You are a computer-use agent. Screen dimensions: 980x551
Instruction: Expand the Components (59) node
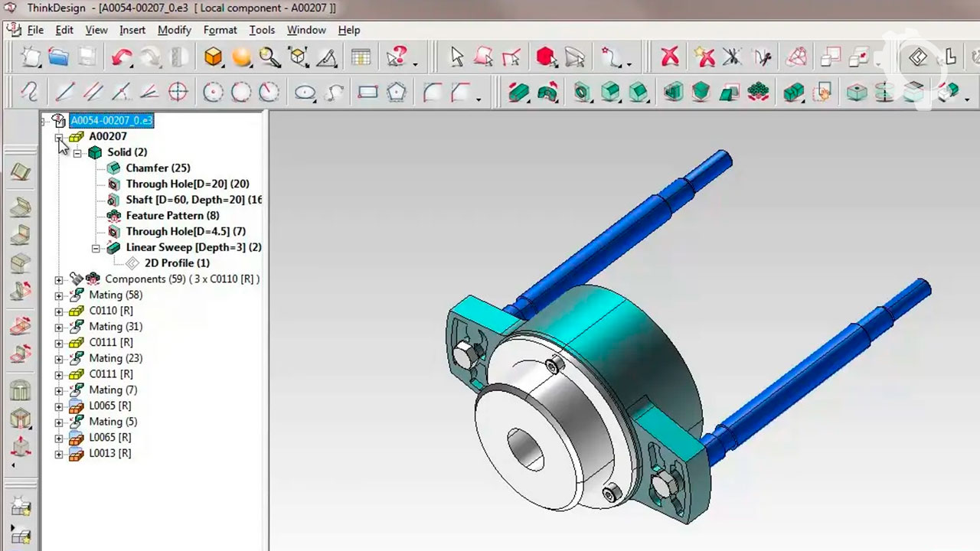(59, 280)
